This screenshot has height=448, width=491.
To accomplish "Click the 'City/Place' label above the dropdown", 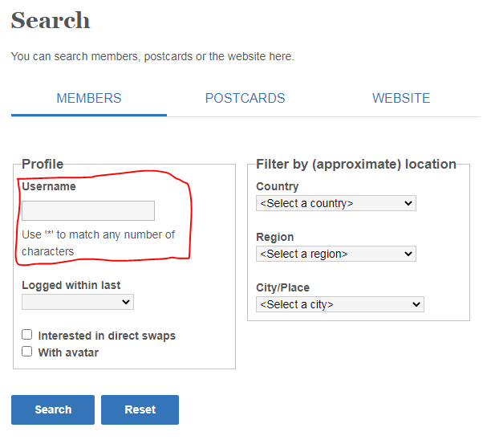I will (x=282, y=287).
